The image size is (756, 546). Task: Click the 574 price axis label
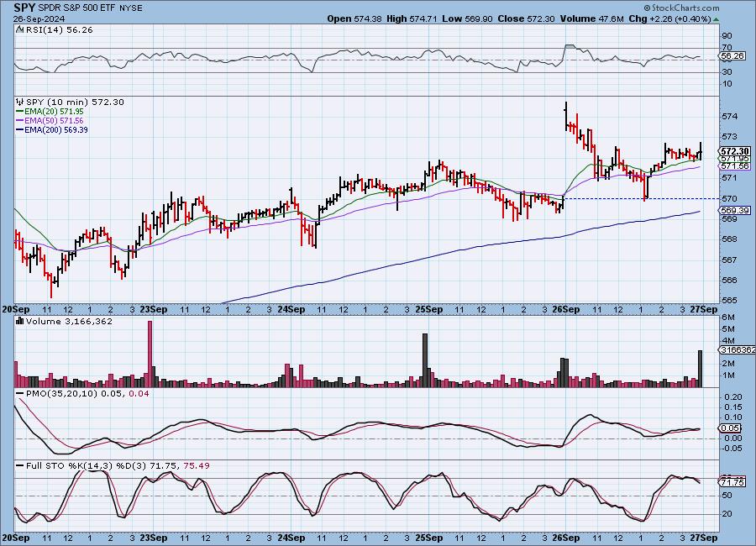point(729,116)
